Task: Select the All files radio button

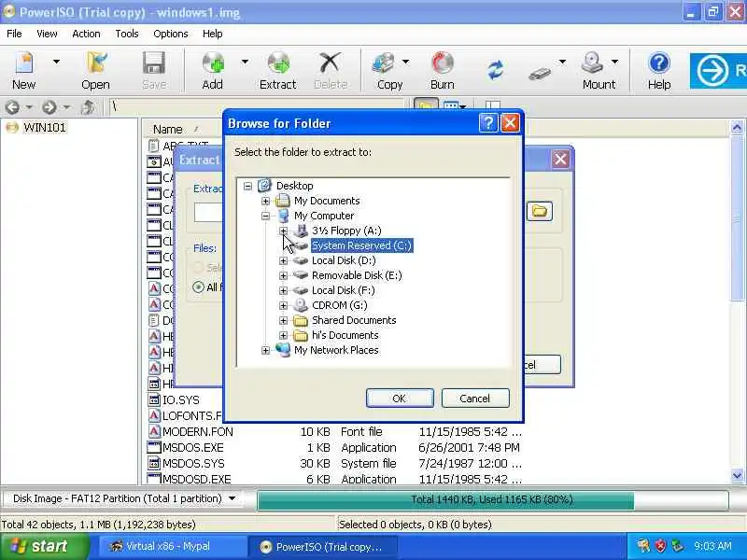Action: (198, 287)
